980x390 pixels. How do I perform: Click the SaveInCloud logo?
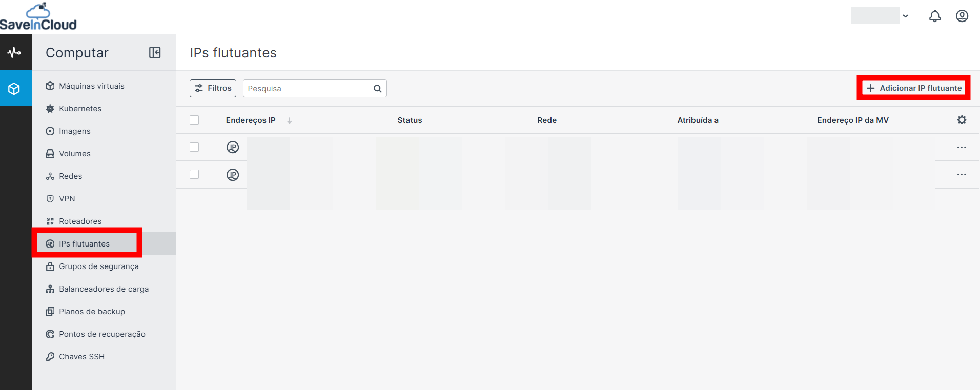(x=38, y=17)
